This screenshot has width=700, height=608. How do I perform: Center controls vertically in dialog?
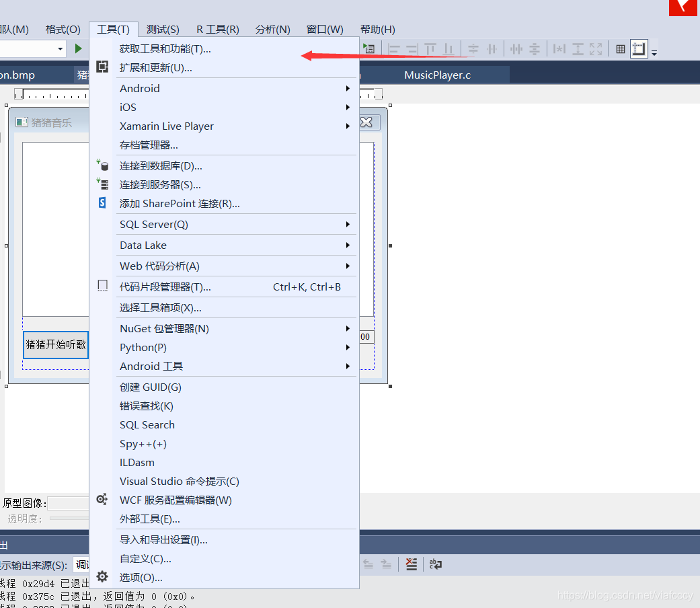pos(473,48)
